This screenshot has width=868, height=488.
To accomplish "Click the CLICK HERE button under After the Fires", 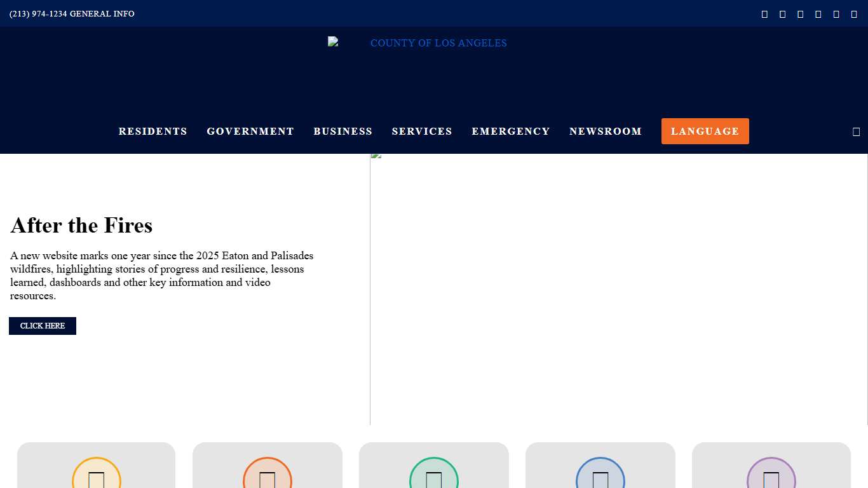I will tap(42, 325).
